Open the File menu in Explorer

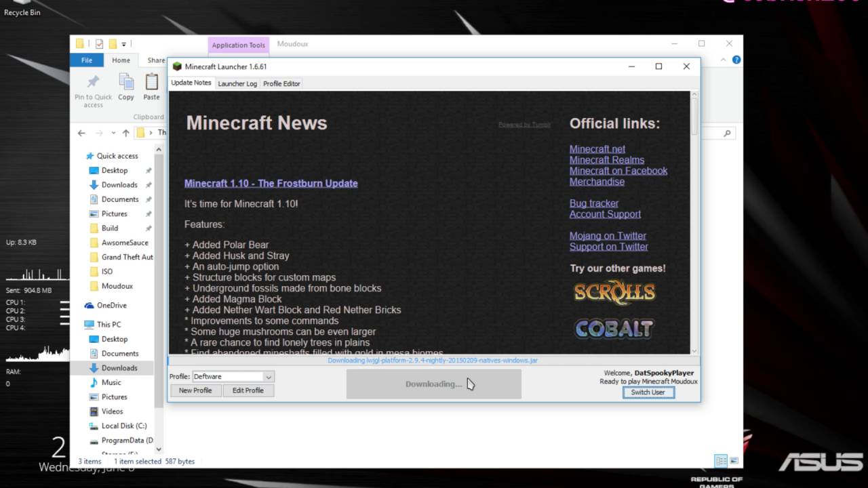point(87,60)
